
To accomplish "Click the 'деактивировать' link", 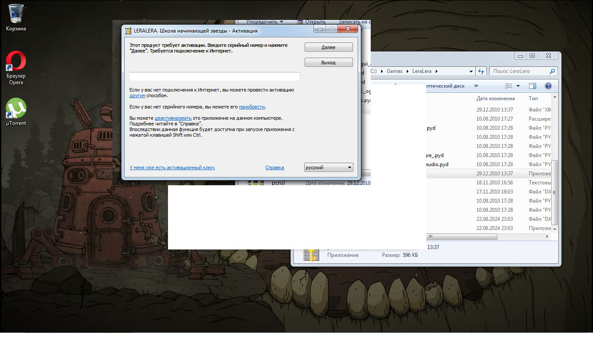I will pos(173,118).
